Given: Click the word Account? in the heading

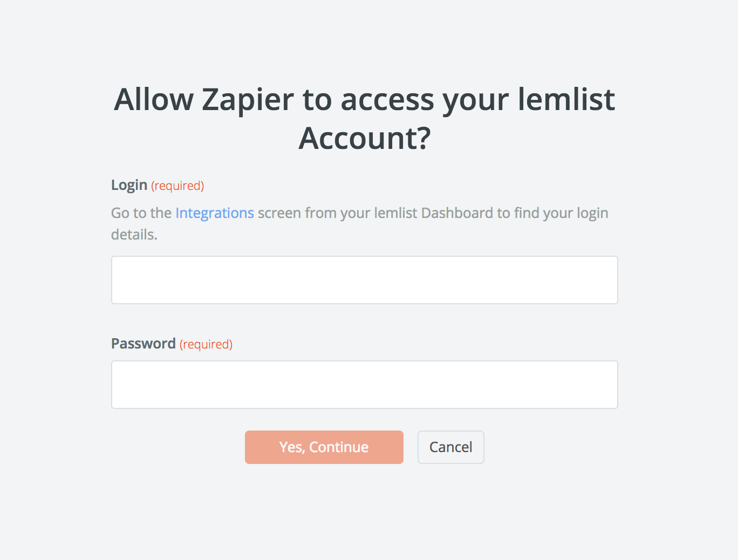Looking at the screenshot, I should click(365, 138).
